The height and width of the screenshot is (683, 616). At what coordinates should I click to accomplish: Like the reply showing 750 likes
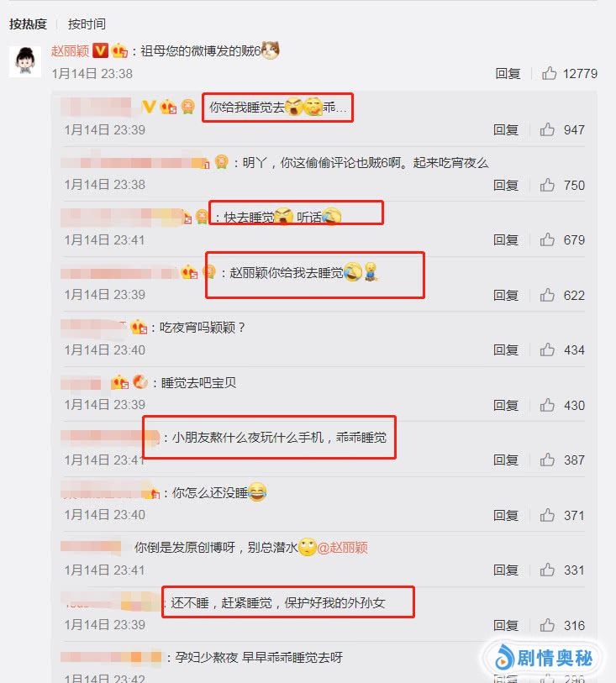click(x=547, y=185)
